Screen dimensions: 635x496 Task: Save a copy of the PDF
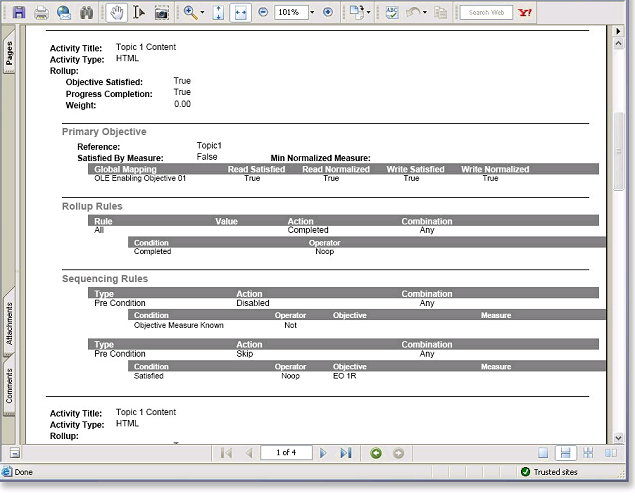tap(19, 12)
